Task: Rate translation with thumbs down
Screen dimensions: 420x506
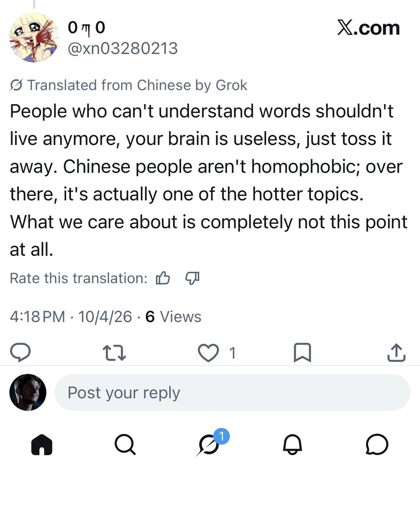Action: click(192, 278)
